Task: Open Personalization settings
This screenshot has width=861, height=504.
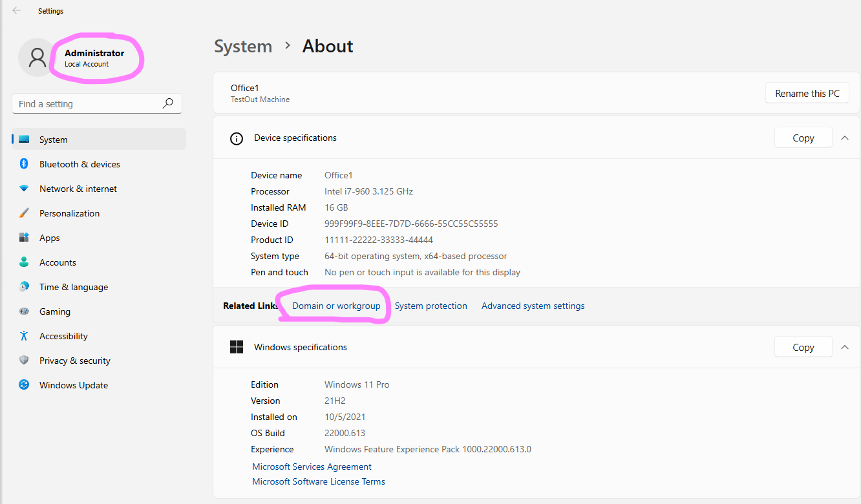Action: click(99, 213)
